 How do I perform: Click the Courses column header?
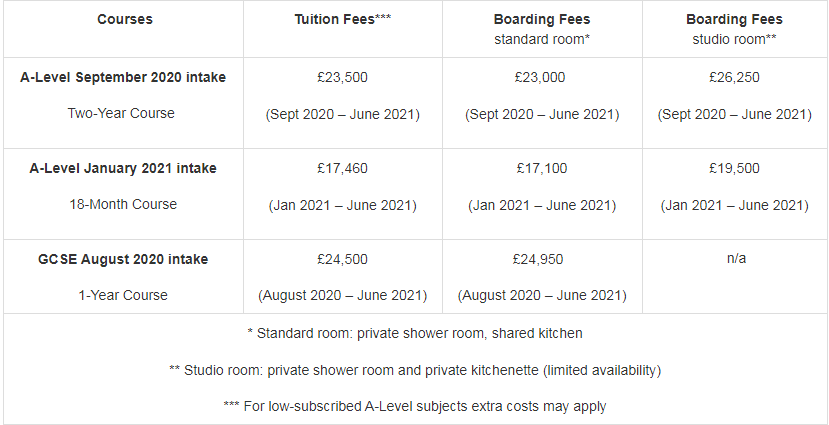pos(125,20)
